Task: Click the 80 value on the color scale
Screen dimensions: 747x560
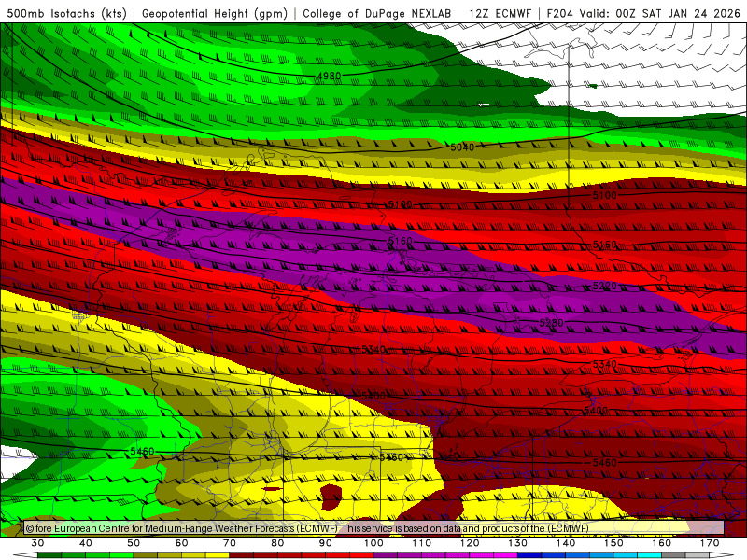Action: tap(277, 543)
